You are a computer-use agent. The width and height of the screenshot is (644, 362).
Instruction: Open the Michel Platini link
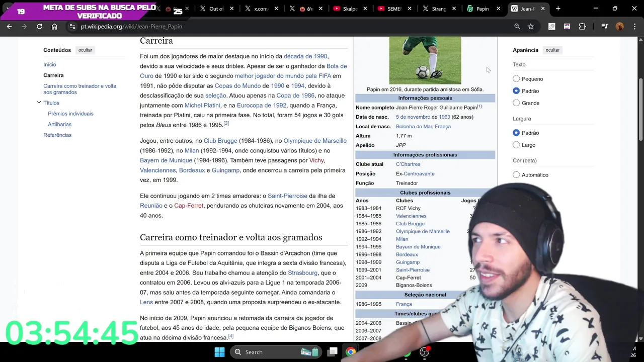(x=202, y=105)
